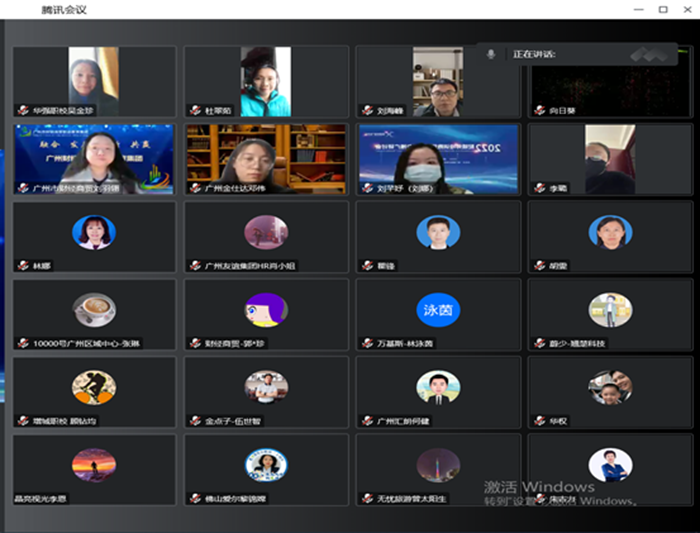Minimize the 腾讯会议 window

pyautogui.click(x=639, y=9)
